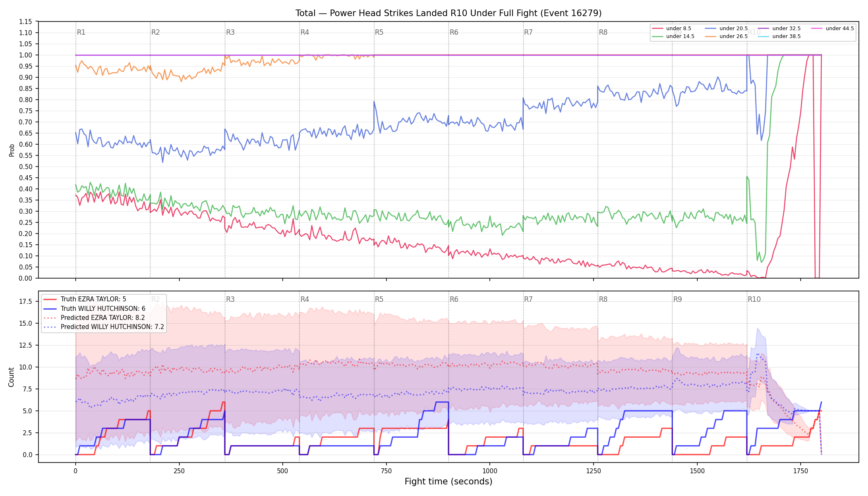Click the R10 round label in the count chart

(x=754, y=299)
